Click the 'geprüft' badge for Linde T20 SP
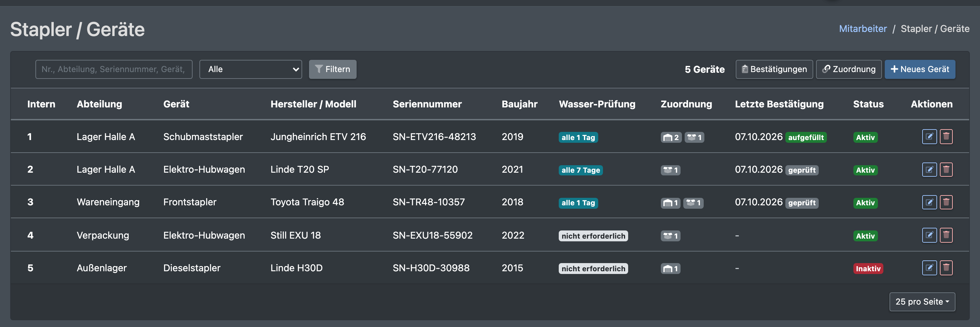The height and width of the screenshot is (327, 980). pyautogui.click(x=802, y=170)
